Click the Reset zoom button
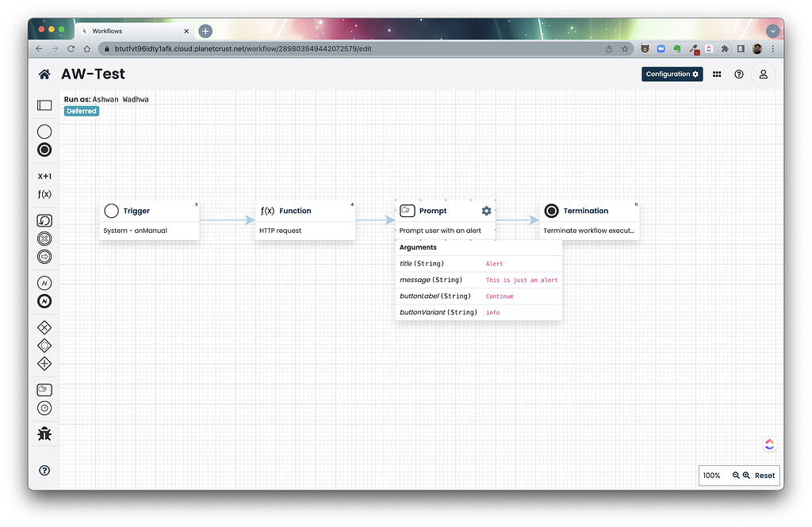 click(763, 475)
